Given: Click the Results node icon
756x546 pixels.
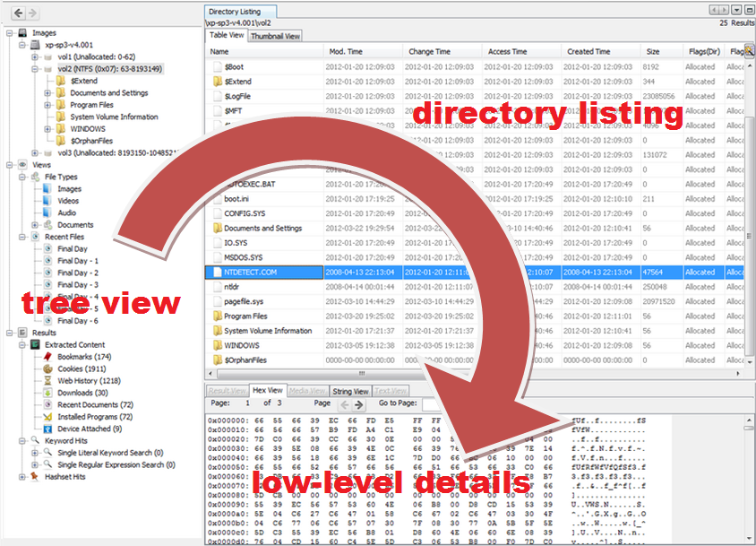Looking at the screenshot, I should [22, 332].
